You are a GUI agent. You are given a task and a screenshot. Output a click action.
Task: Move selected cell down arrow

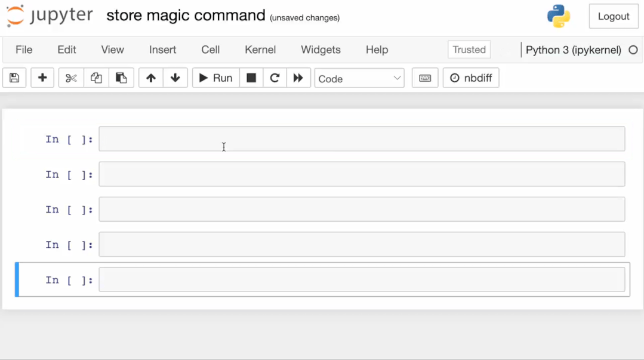coord(175,78)
